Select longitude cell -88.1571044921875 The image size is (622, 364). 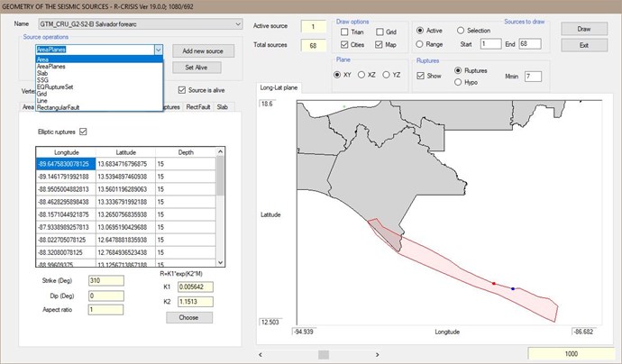pos(66,214)
